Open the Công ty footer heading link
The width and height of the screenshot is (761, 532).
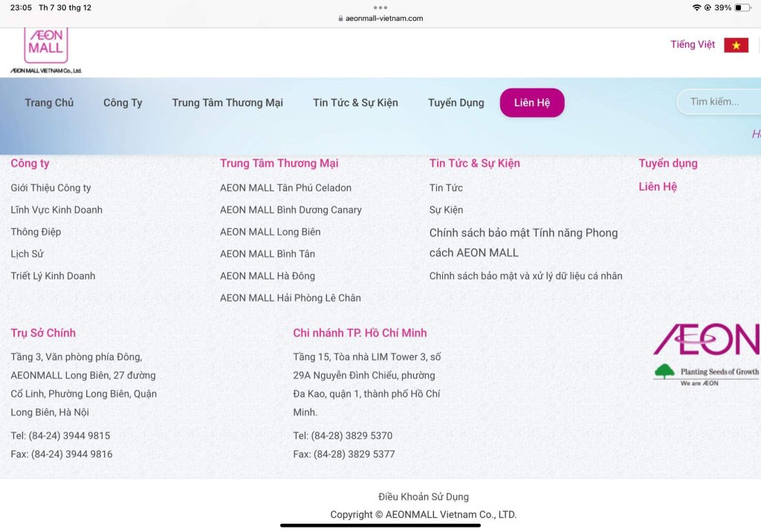pos(30,163)
